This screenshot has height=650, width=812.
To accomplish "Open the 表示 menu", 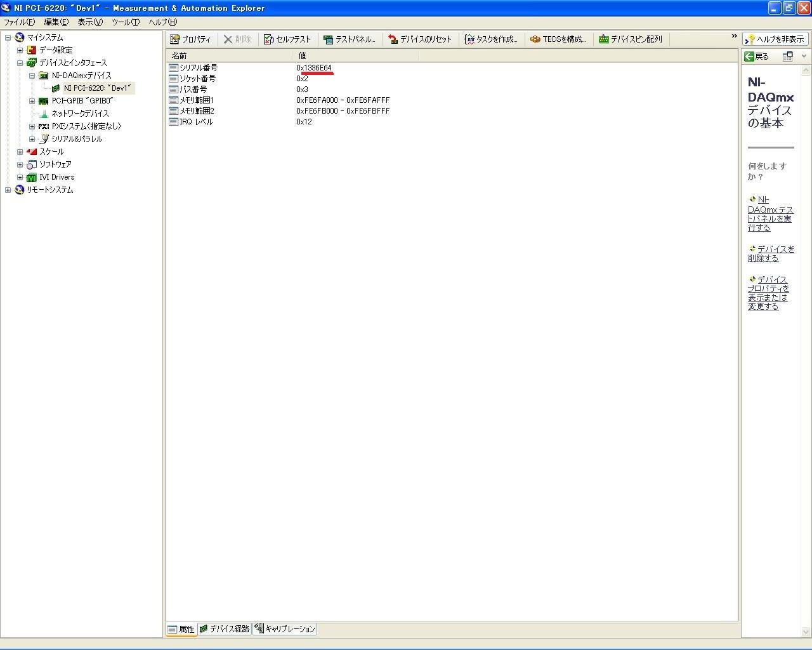I will coord(89,22).
